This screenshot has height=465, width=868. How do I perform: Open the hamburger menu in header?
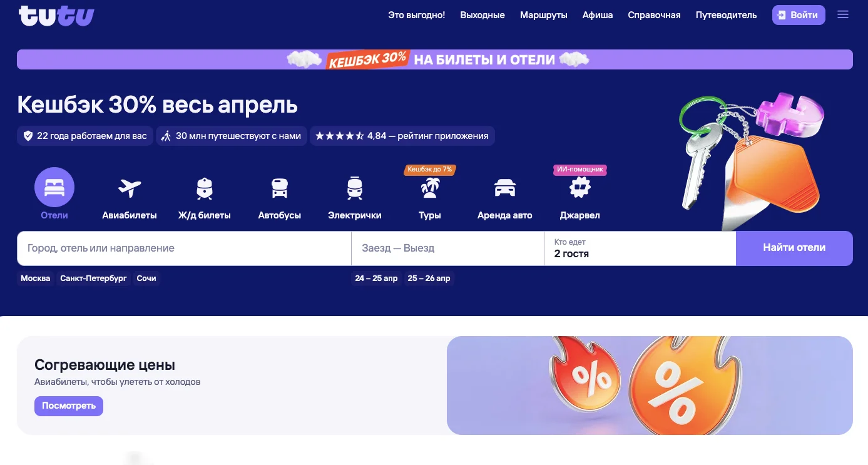843,15
